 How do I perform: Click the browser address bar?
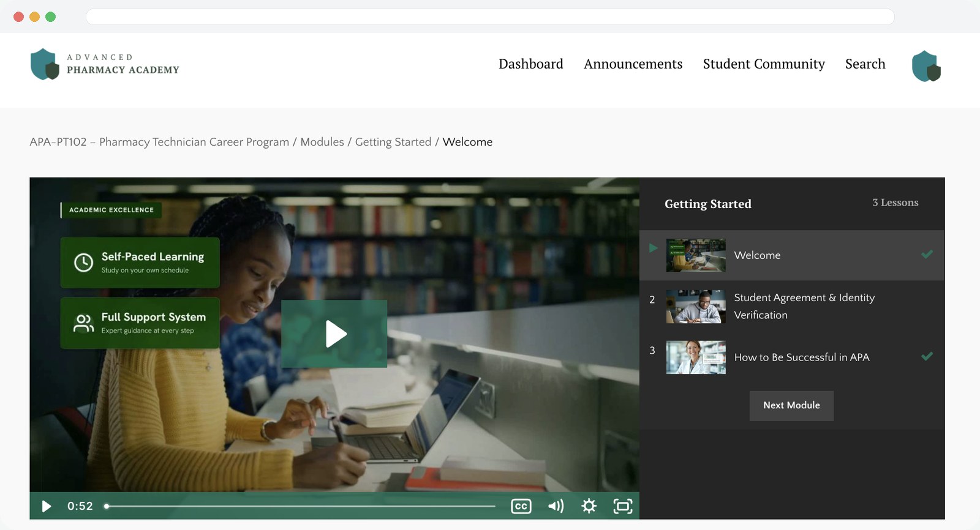[x=490, y=17]
